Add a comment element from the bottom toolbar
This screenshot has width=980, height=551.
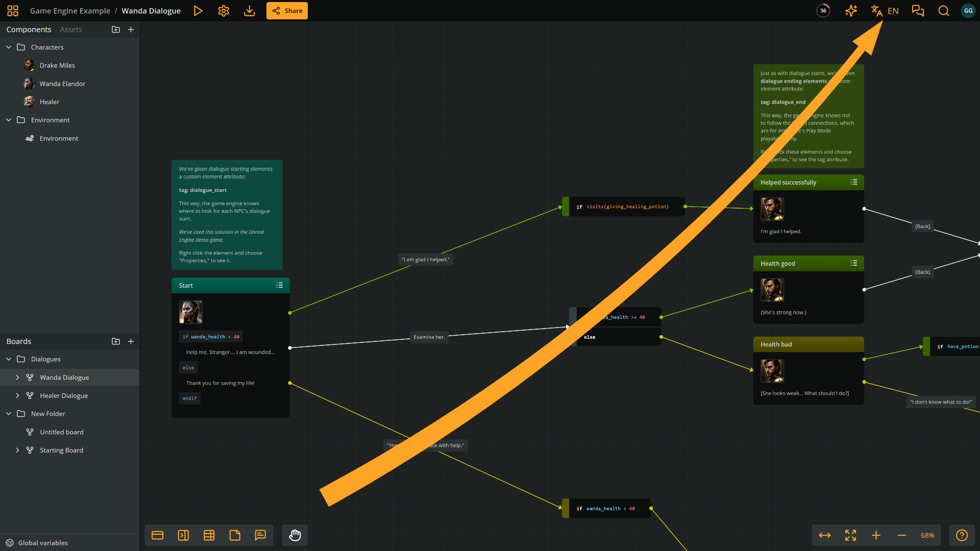pyautogui.click(x=260, y=535)
